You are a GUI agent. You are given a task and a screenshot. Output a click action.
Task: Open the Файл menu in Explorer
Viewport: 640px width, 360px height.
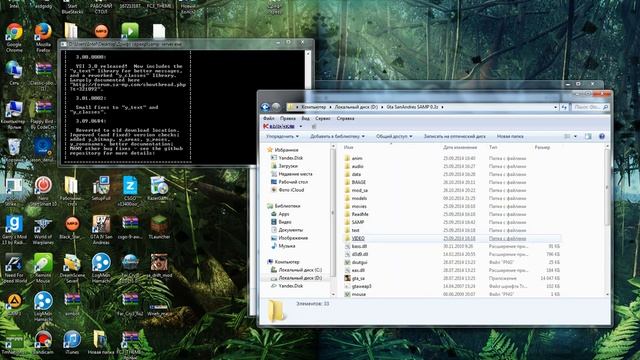point(269,118)
